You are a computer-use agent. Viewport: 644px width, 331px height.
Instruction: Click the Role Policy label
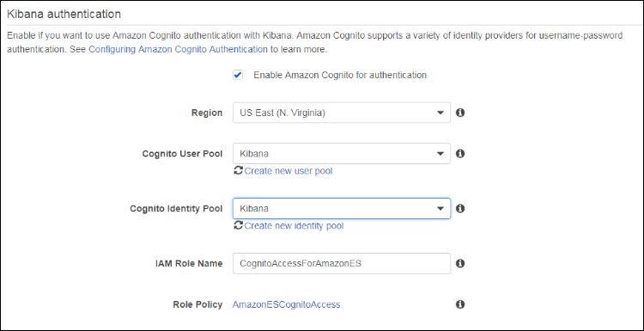[197, 304]
